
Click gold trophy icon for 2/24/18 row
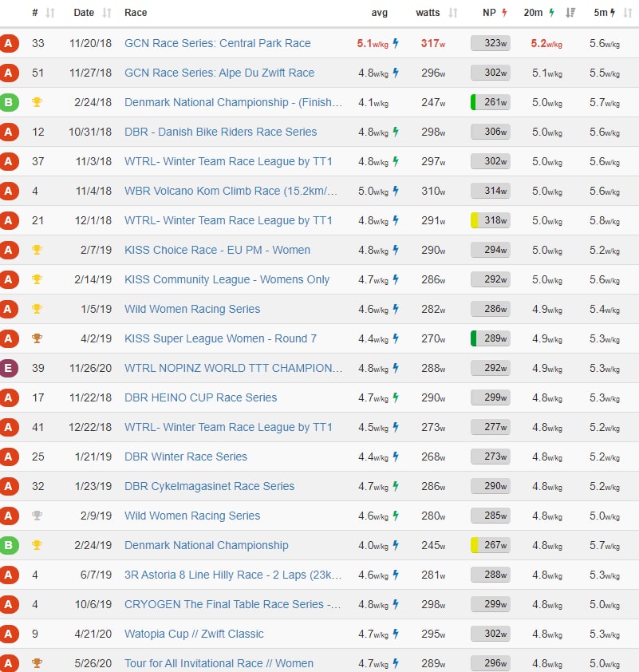click(37, 102)
